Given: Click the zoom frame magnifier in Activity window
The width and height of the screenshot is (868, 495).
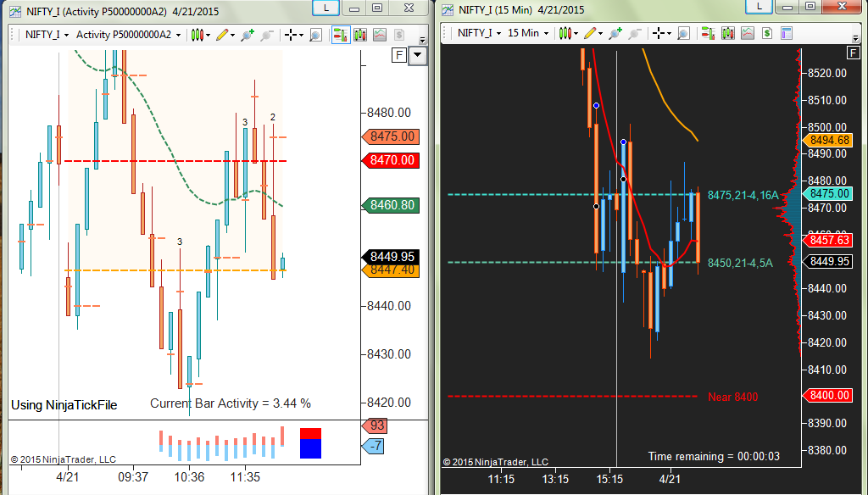Looking at the screenshot, I should coord(315,35).
